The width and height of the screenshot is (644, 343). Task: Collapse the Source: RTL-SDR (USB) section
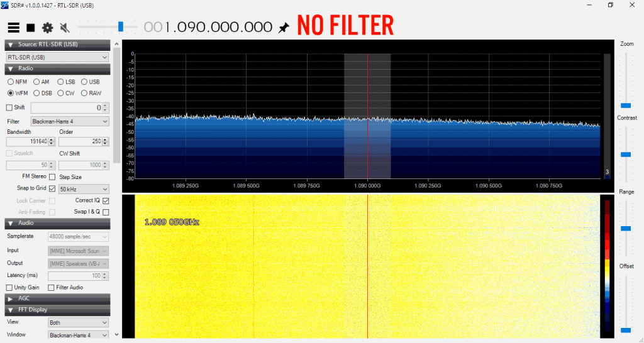(11, 45)
